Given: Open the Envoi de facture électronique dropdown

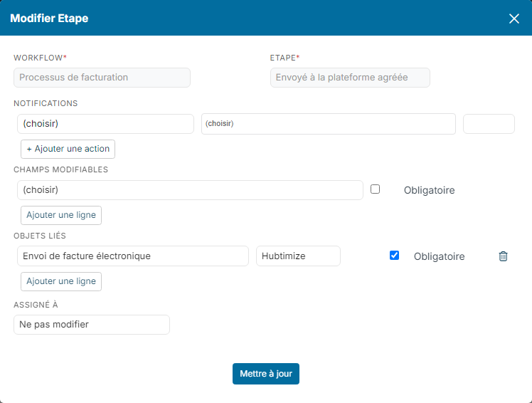Looking at the screenshot, I should pos(133,256).
